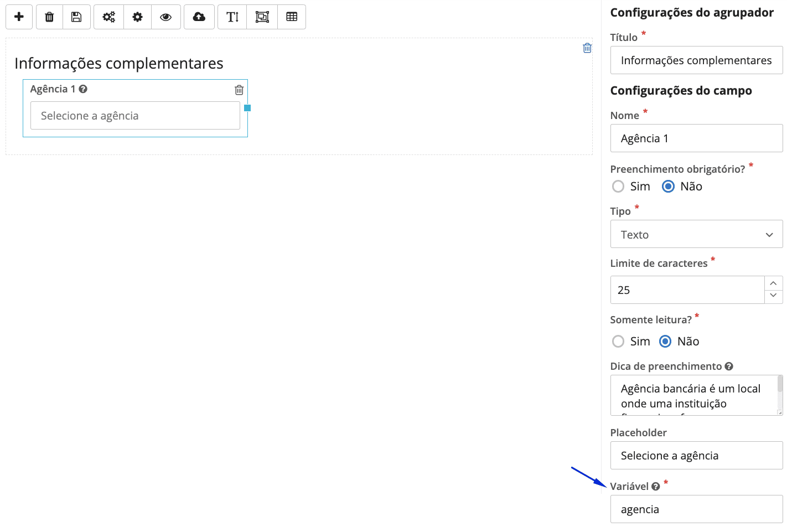This screenshot has width=787, height=532.
Task: Click the trash icon in the top toolbar
Action: click(49, 17)
